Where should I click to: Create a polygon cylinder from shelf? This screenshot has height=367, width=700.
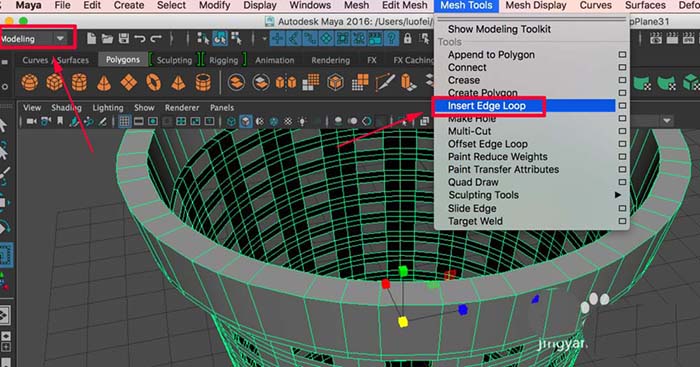pyautogui.click(x=79, y=83)
